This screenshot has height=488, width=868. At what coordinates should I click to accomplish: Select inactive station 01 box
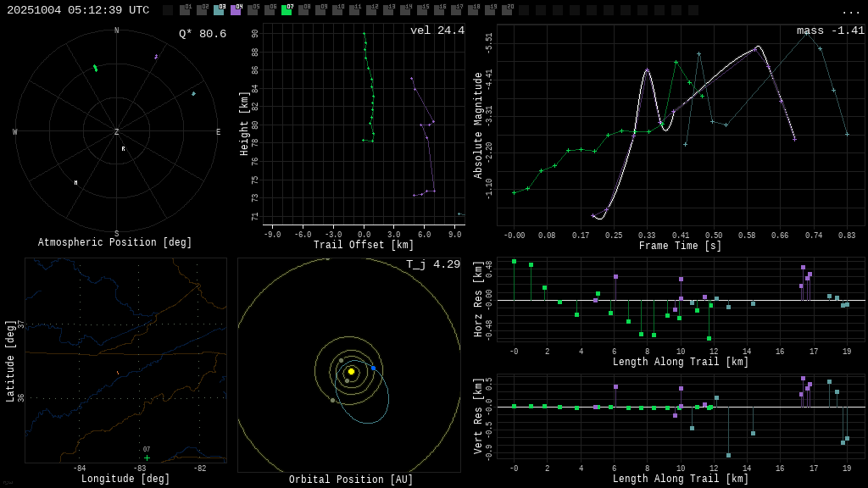(185, 10)
